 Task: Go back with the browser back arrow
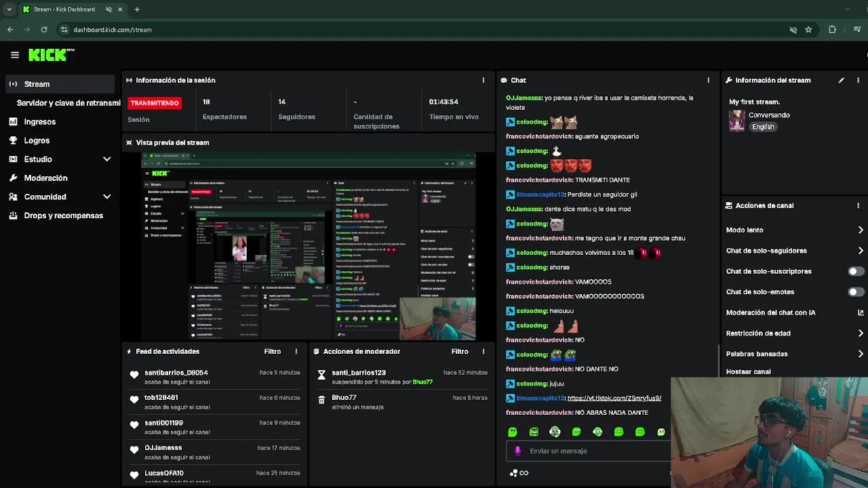tap(10, 30)
